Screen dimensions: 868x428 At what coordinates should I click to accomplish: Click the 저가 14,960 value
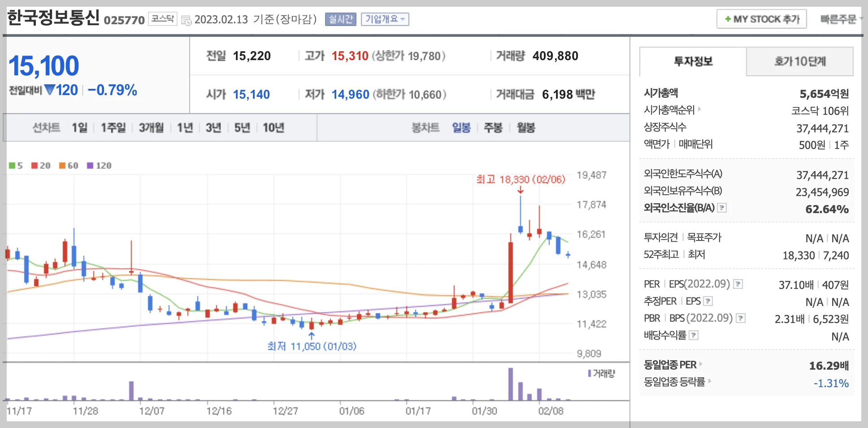(x=350, y=95)
